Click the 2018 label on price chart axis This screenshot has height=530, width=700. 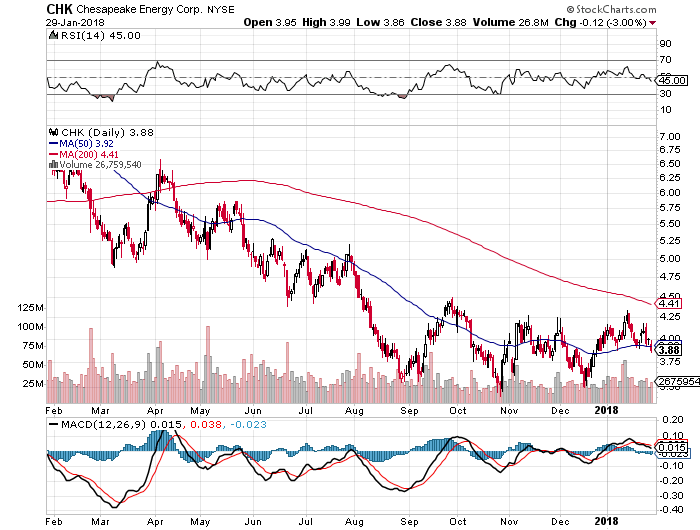[x=606, y=410]
